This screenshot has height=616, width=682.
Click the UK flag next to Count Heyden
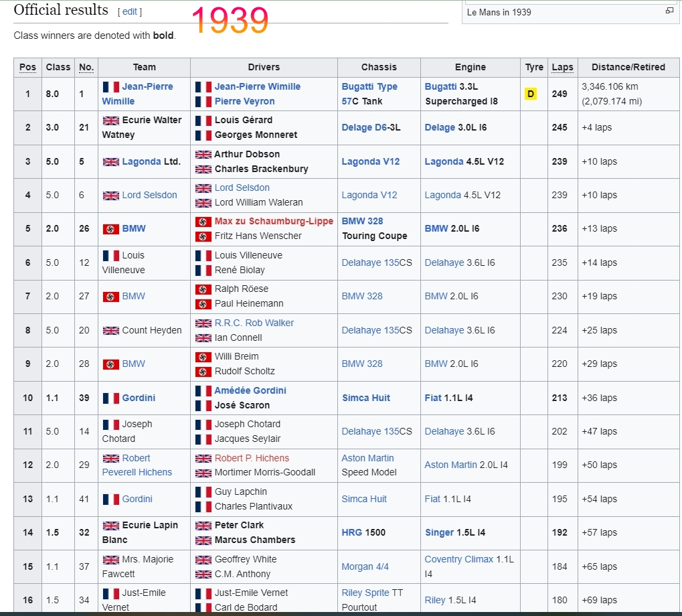pyautogui.click(x=111, y=331)
